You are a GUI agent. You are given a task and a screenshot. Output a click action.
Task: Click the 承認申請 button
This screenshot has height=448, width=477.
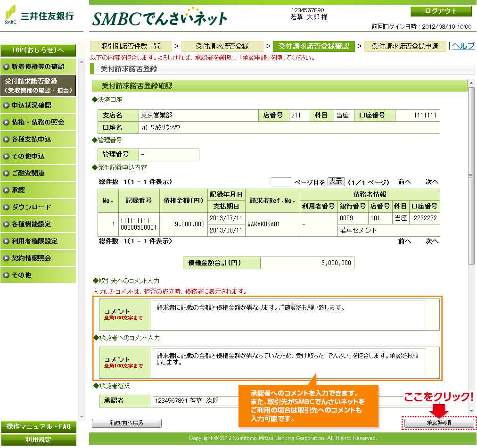tap(439, 423)
